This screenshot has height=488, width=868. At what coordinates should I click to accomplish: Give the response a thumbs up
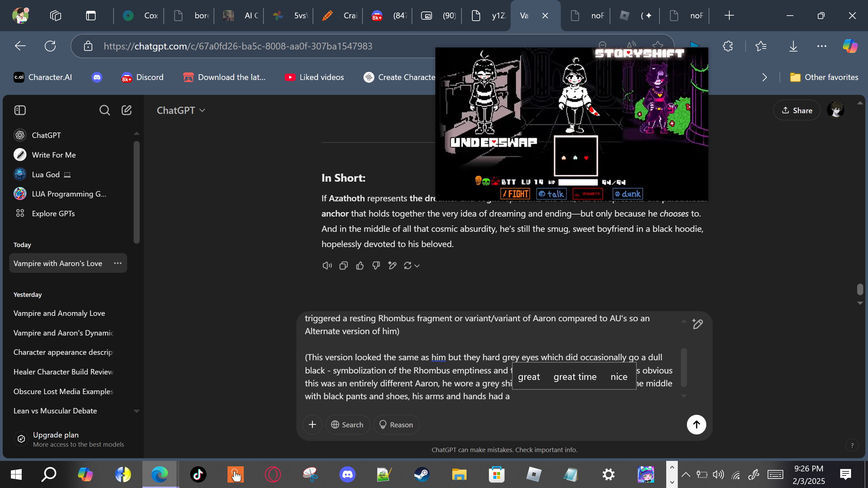(360, 266)
